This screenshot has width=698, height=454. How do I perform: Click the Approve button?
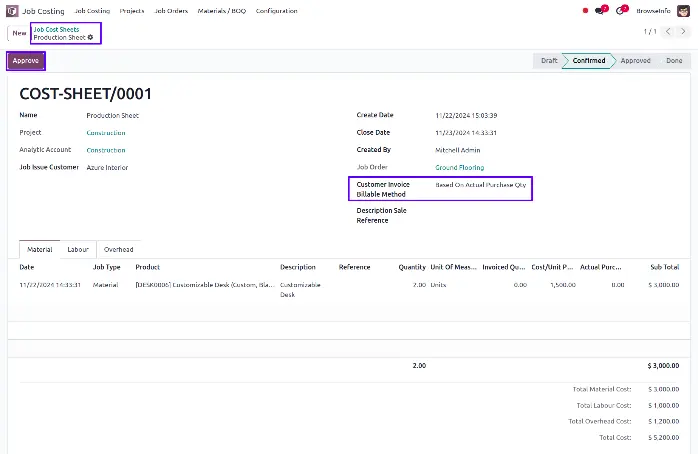[x=26, y=61]
